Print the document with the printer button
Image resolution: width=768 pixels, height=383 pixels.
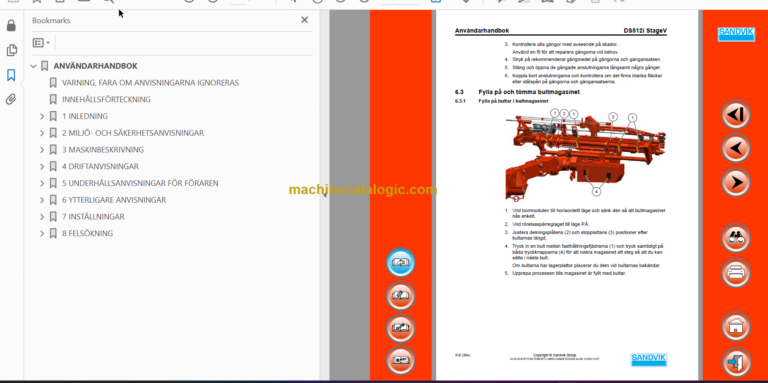[x=736, y=273]
